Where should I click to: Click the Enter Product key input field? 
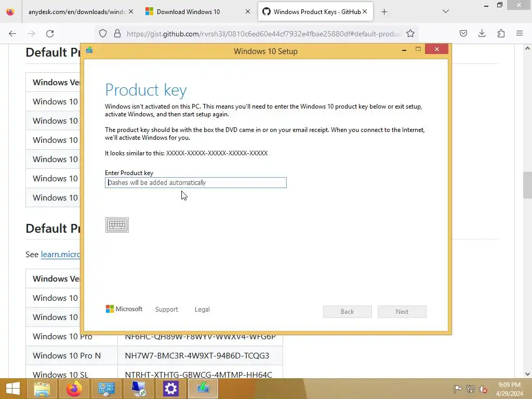click(x=196, y=182)
